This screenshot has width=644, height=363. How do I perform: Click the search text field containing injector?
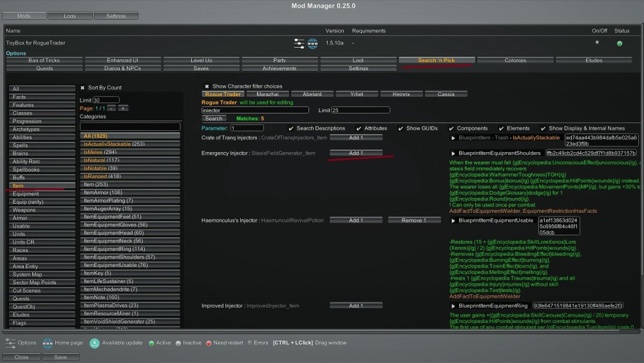255,110
